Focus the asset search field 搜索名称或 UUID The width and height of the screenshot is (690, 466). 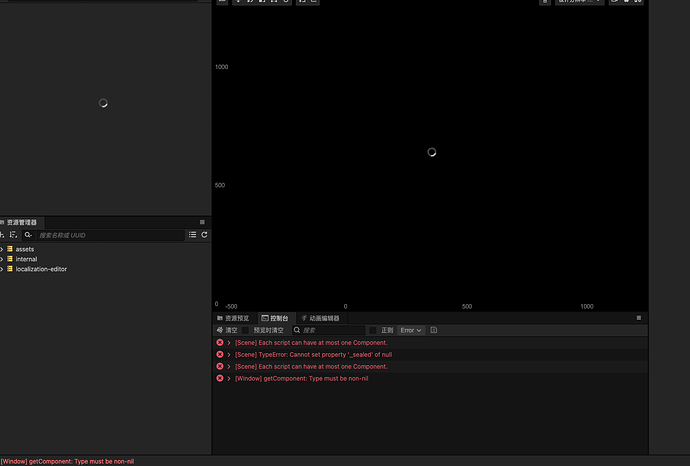(110, 235)
